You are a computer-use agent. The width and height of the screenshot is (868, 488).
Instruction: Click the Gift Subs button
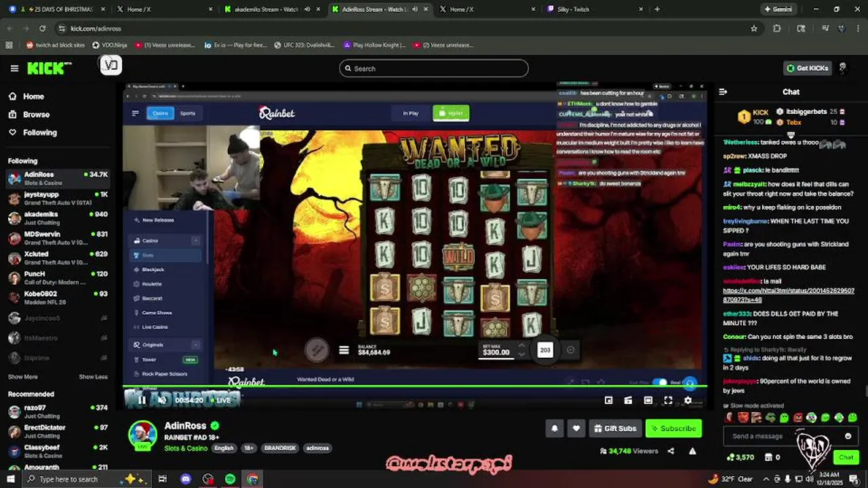614,428
